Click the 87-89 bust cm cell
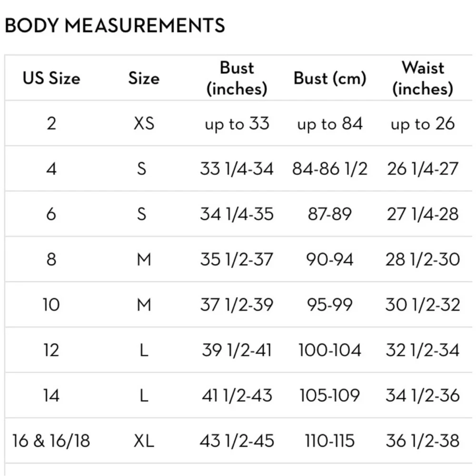The width and height of the screenshot is (476, 476). tap(330, 214)
